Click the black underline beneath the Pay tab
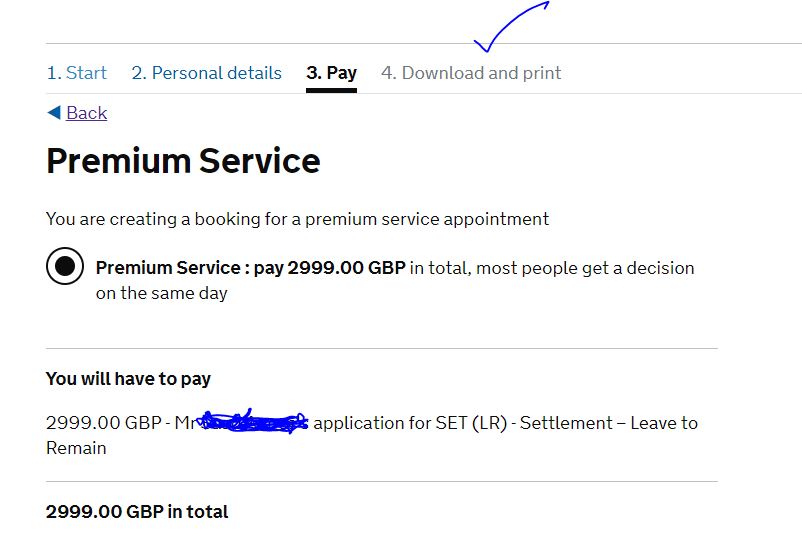802x534 pixels. point(331,89)
